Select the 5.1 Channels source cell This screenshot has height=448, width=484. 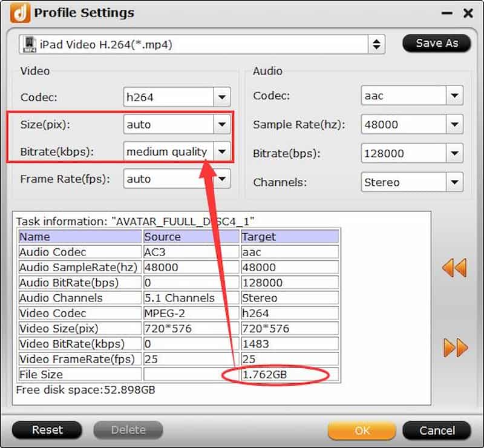(x=191, y=298)
